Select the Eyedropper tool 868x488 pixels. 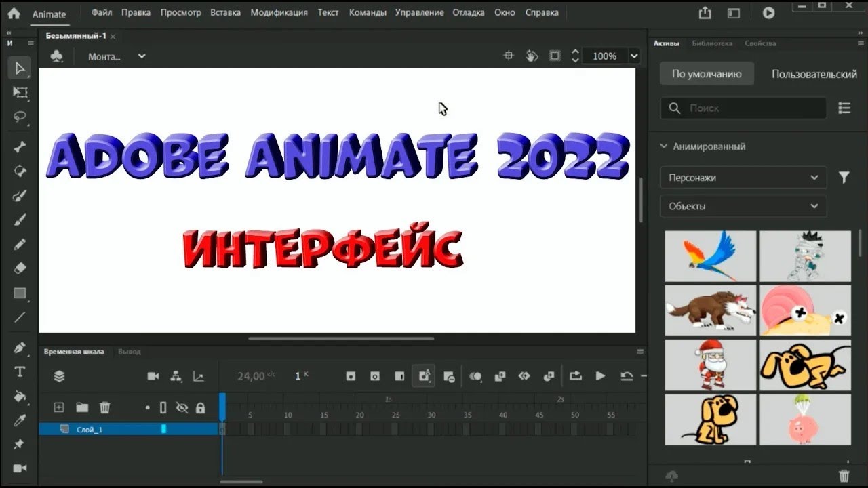pos(20,420)
